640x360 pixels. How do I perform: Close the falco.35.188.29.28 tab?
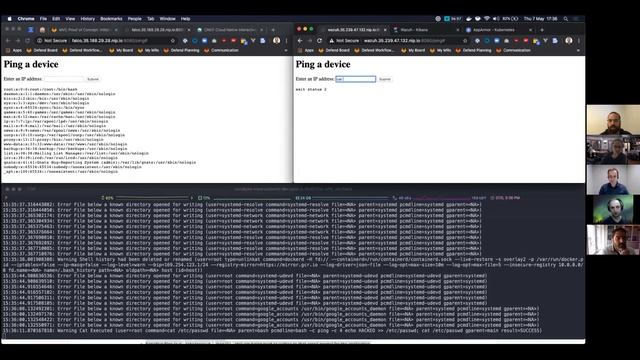pos(189,30)
